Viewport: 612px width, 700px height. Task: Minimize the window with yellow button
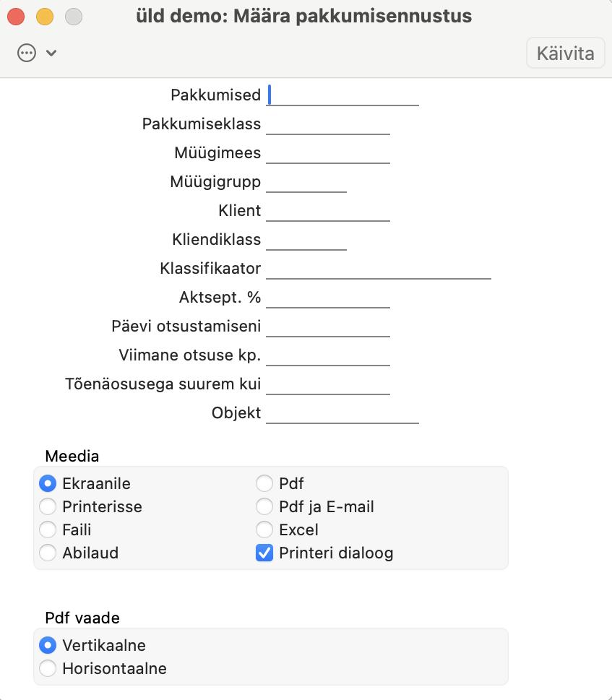tap(45, 17)
